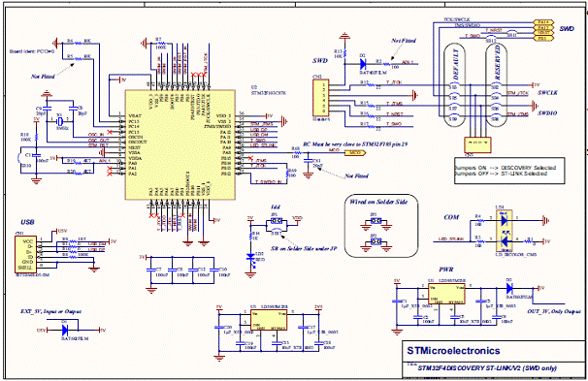This screenshot has height=381, width=588.
Task: Select the PWR section voltage regulator U1
Action: point(447,294)
